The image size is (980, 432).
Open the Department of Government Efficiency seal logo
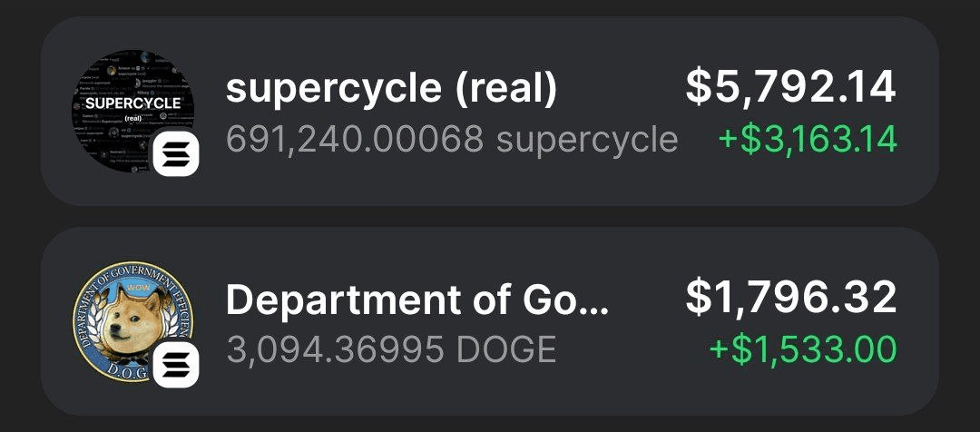(133, 321)
